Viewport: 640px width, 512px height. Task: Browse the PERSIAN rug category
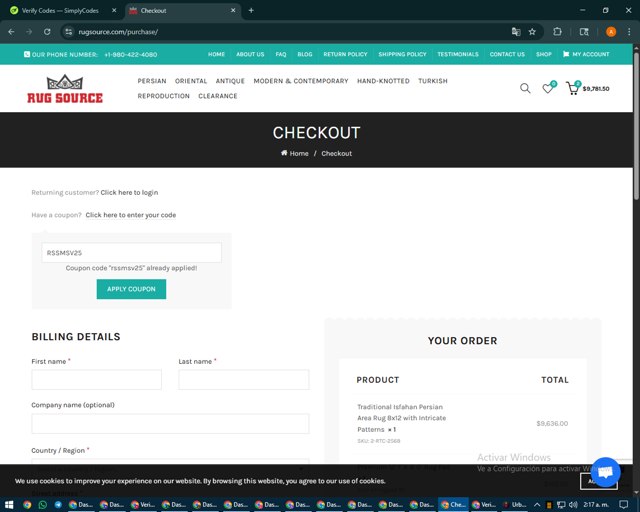tap(152, 81)
